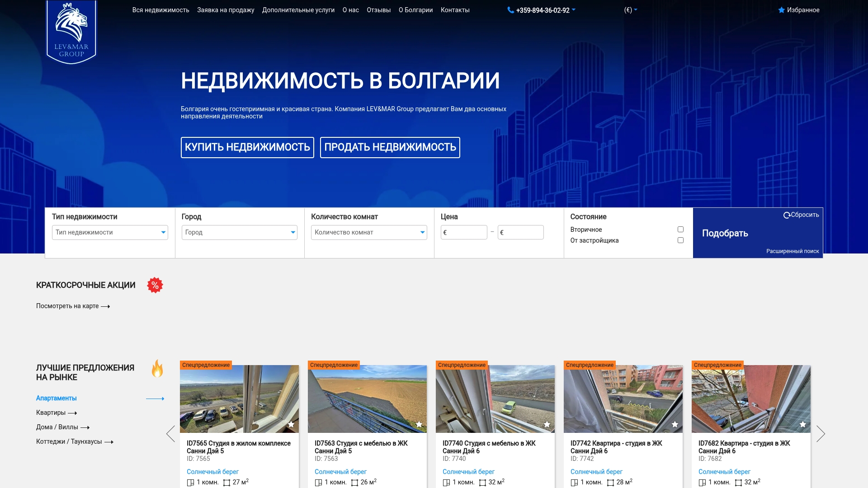Screen dimensions: 868x488
Task: Click the КУПИТЬ НЕДВИЖИМОСТЬ button
Action: [247, 147]
